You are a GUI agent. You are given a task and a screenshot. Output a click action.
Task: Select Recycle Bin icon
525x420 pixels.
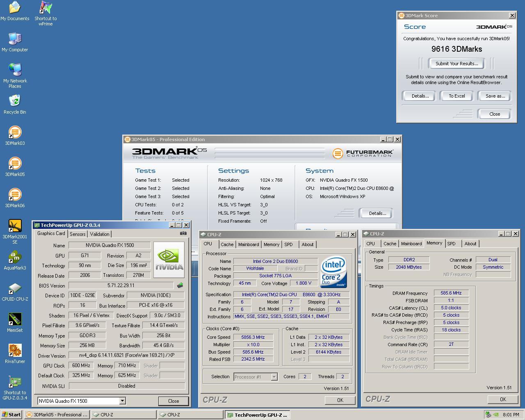pyautogui.click(x=15, y=105)
